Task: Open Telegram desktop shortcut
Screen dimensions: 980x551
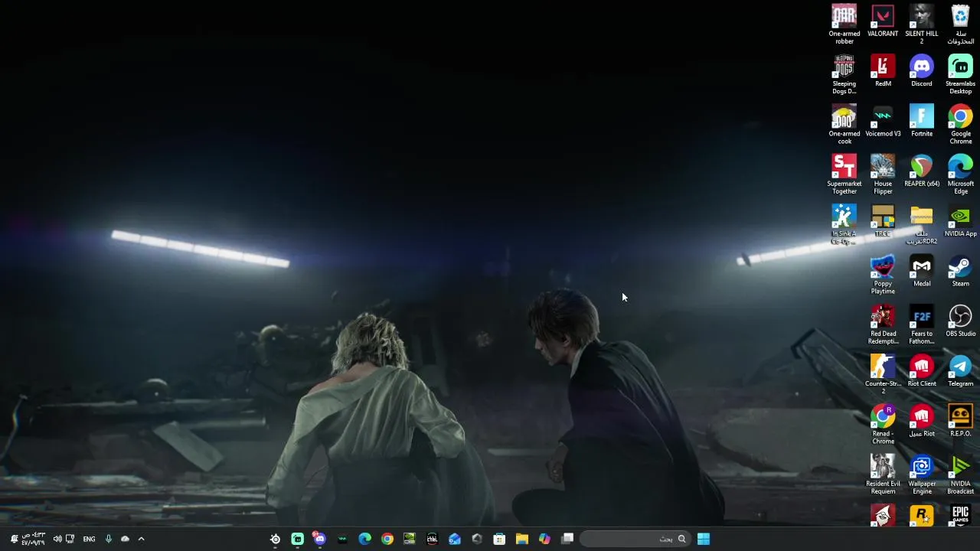Action: pyautogui.click(x=960, y=370)
